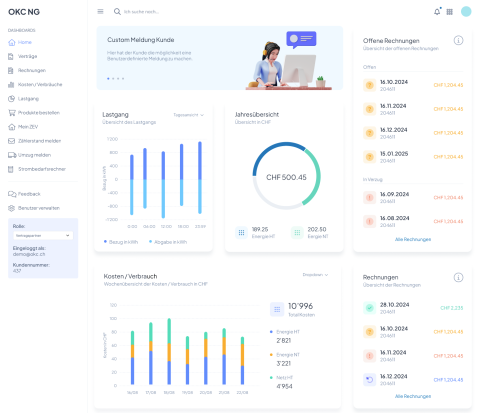
Task: Click the 'demo@okc.ch' logged-in email
Action: pyautogui.click(x=29, y=254)
